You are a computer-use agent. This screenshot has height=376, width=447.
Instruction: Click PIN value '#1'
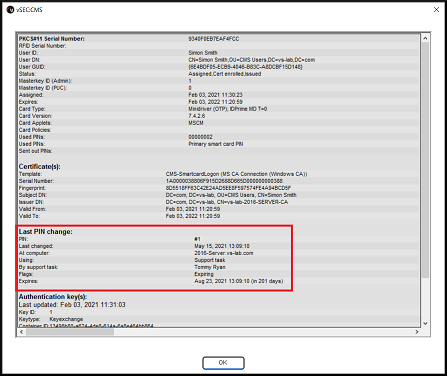click(197, 239)
